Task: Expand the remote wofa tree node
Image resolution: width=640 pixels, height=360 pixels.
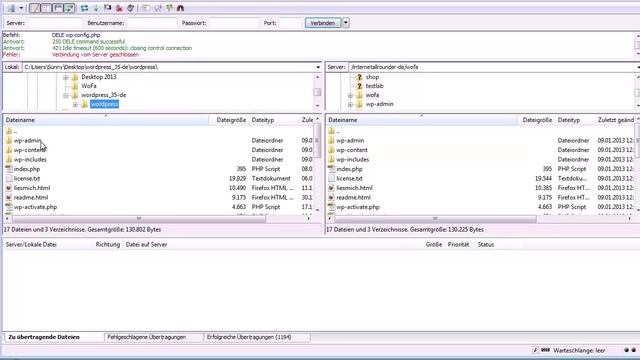Action: 350,96
